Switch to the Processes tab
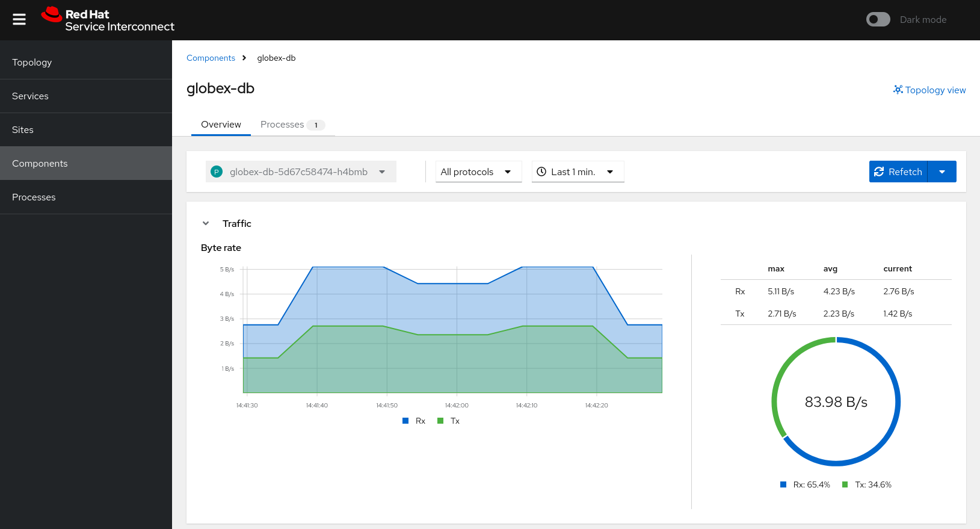 [x=292, y=125]
